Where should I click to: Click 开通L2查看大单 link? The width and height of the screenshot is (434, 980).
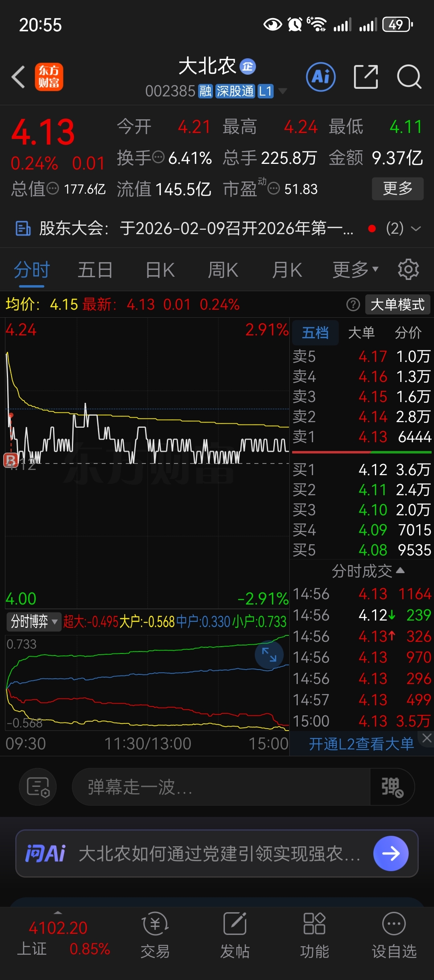click(361, 744)
